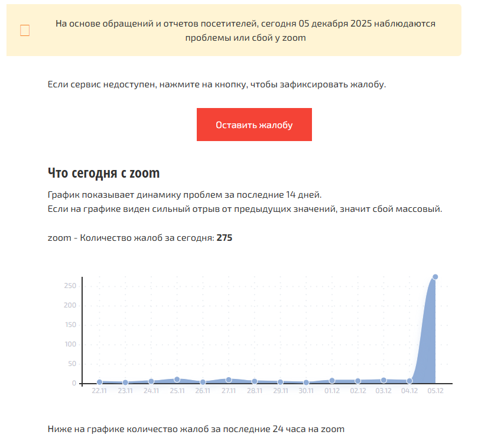Pick the chart data point for 25.11
This screenshot has width=478, height=448.
(177, 380)
